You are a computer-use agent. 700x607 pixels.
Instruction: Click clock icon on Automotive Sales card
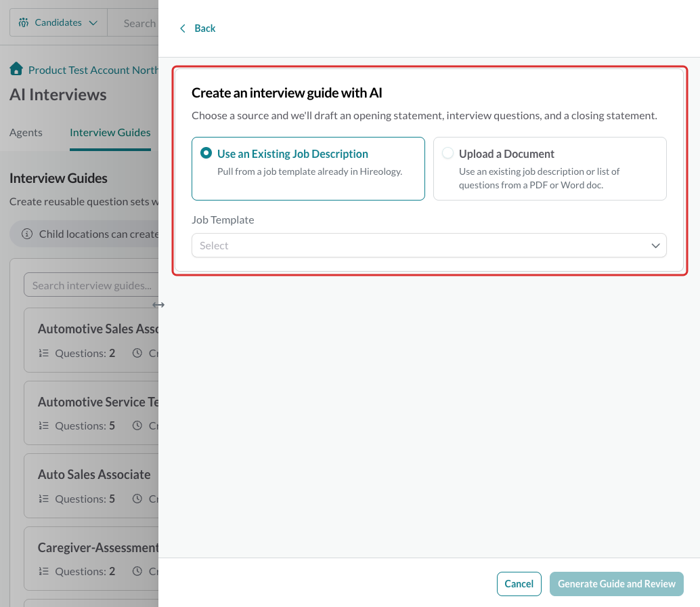click(x=137, y=354)
